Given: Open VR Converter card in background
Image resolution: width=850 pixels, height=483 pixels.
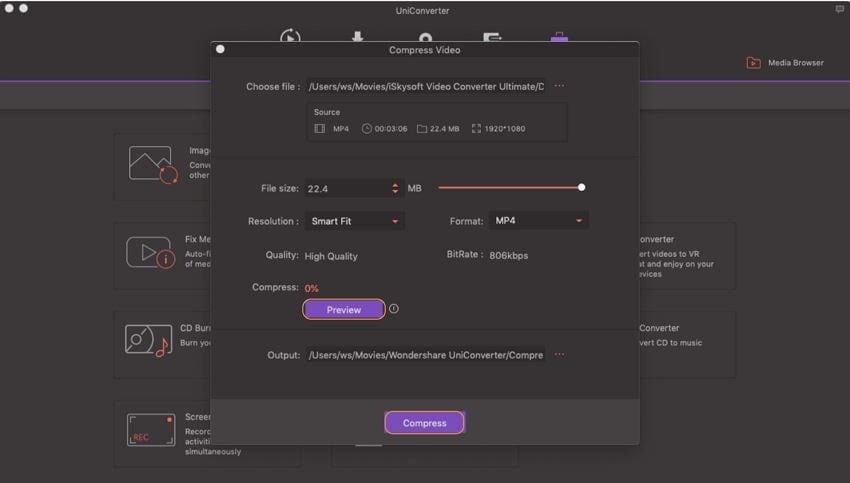Looking at the screenshot, I should (687, 255).
